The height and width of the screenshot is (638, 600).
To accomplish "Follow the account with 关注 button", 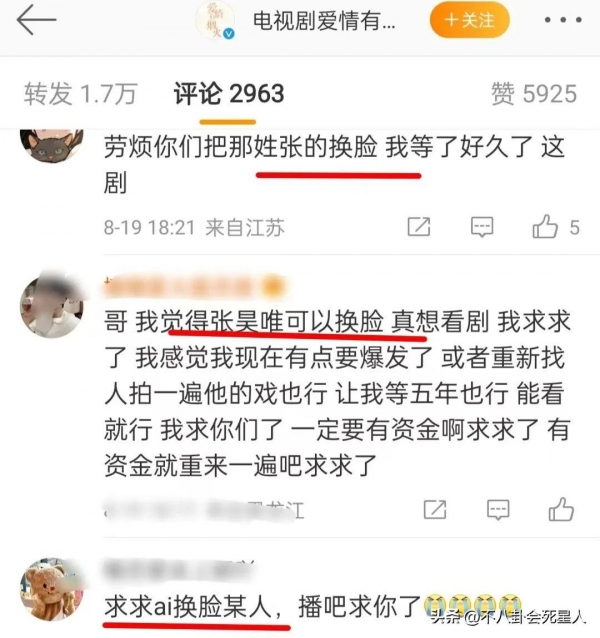I will point(470,20).
